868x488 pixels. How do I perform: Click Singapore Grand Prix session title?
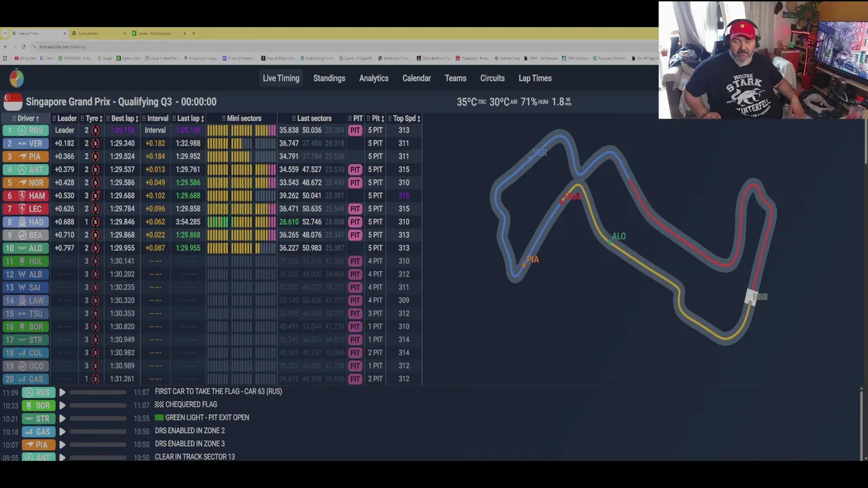pos(121,102)
